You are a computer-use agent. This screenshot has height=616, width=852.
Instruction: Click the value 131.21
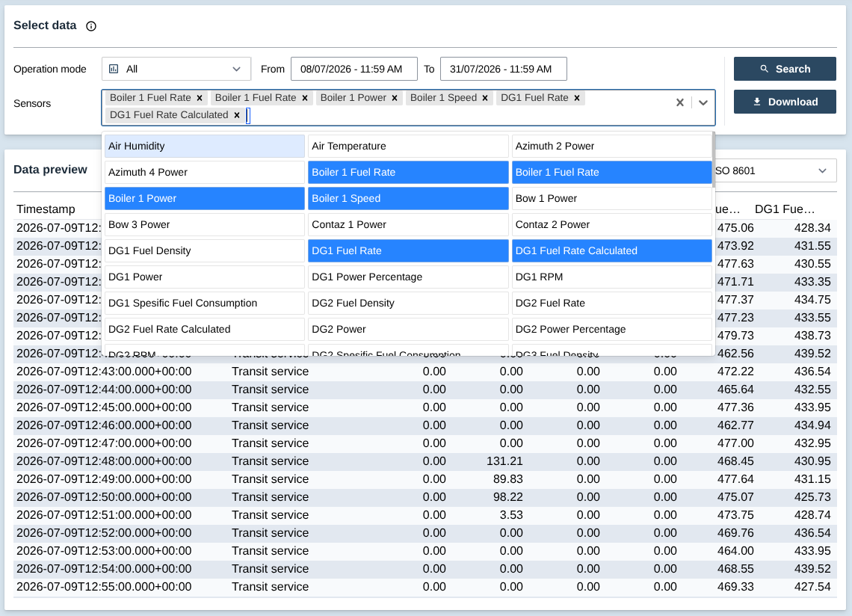(504, 461)
